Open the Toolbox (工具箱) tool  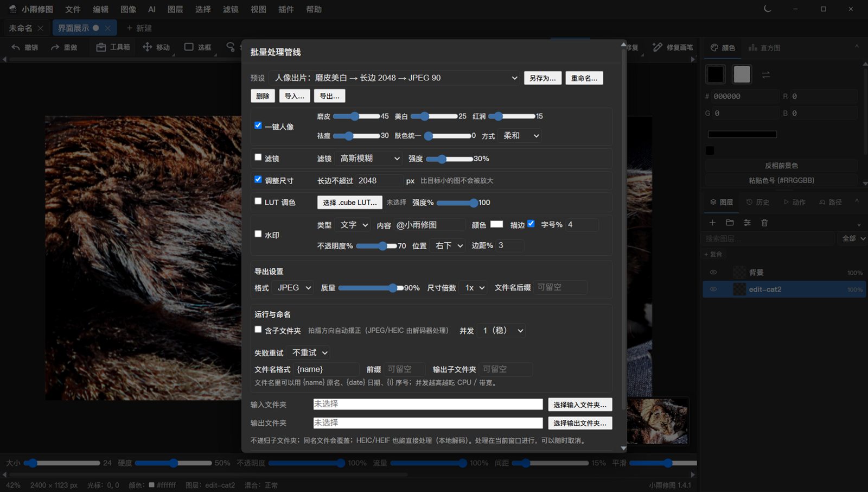[113, 47]
